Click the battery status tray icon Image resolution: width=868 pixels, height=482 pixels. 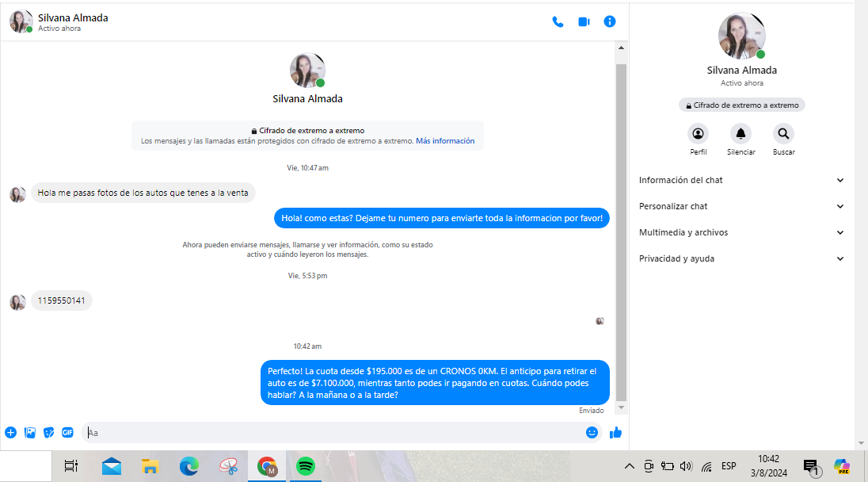[x=667, y=466]
